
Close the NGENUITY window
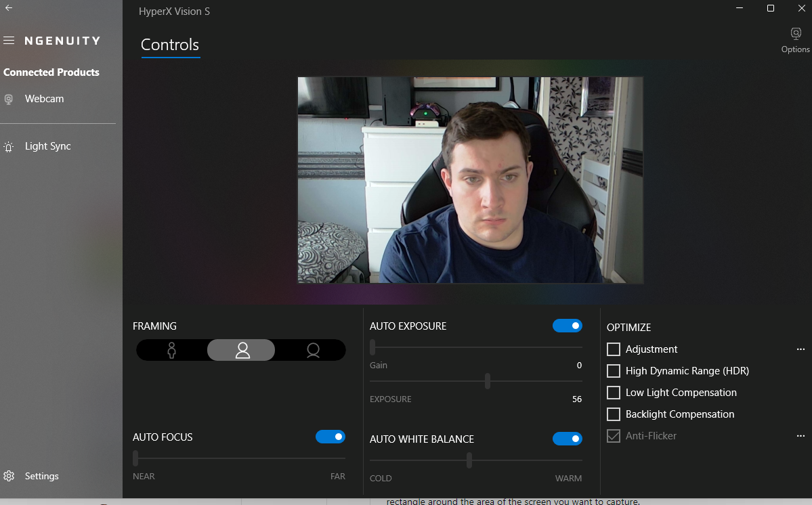(801, 8)
